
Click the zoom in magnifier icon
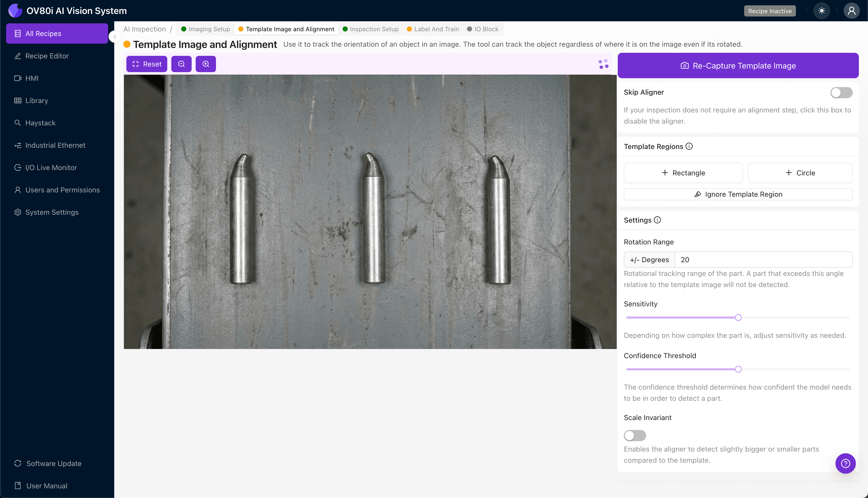tap(206, 64)
